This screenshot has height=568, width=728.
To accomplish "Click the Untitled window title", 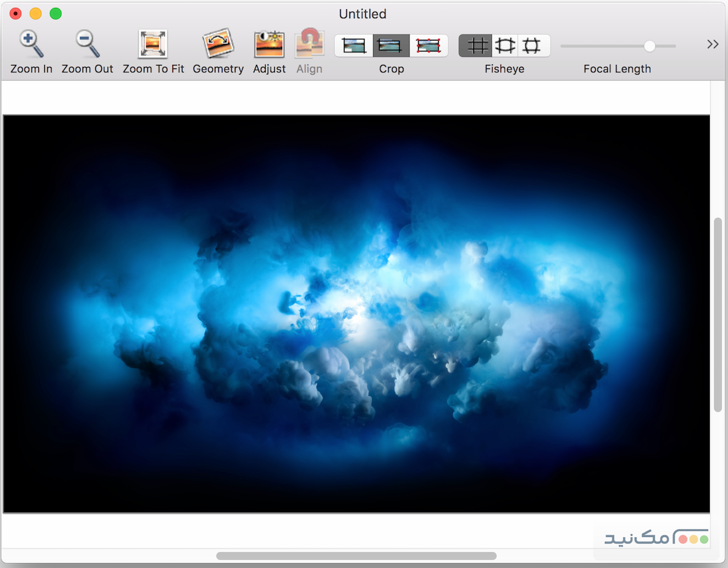I will tap(363, 14).
